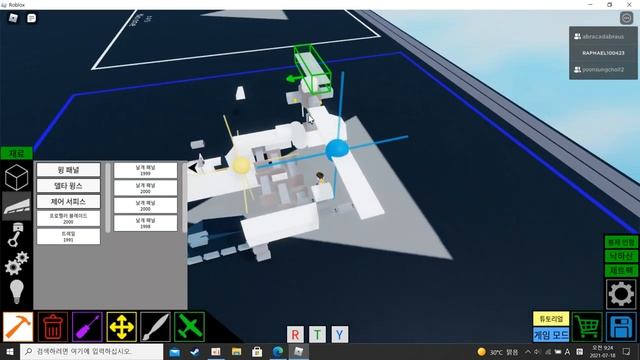The width and height of the screenshot is (640, 360).
Task: Select the third player in player list
Action: point(603,69)
